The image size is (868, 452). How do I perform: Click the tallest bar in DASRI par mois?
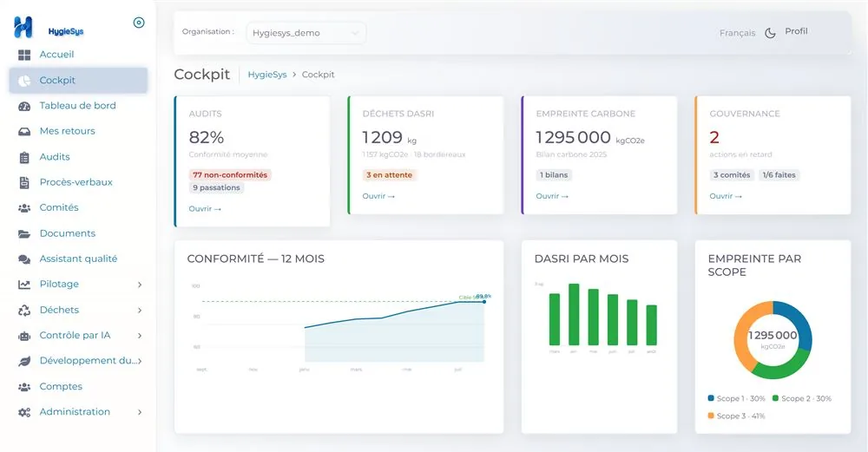click(574, 315)
